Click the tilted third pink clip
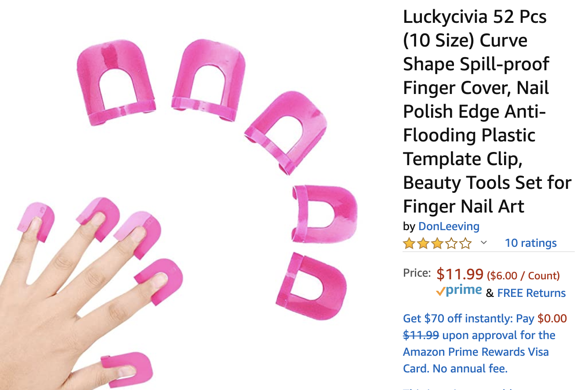 (x=286, y=133)
